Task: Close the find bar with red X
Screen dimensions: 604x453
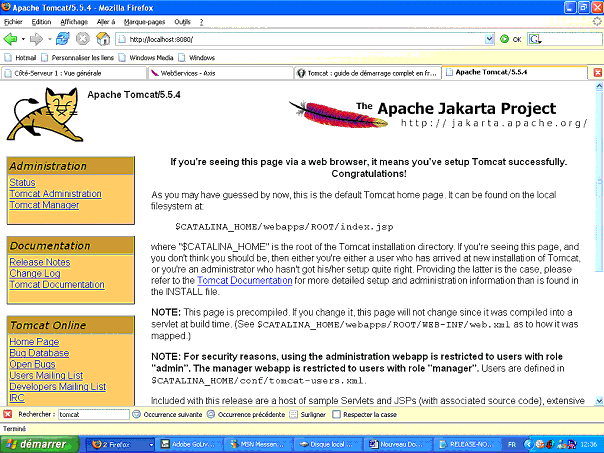Action: [8, 413]
